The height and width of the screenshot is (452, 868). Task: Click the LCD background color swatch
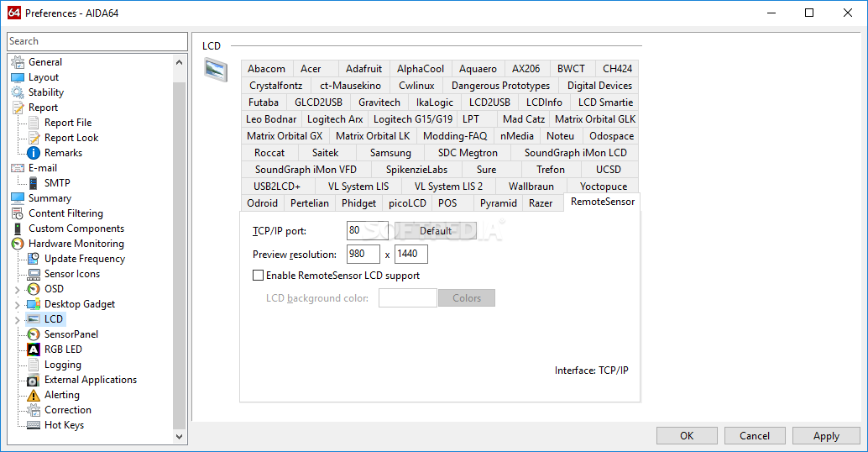point(407,298)
